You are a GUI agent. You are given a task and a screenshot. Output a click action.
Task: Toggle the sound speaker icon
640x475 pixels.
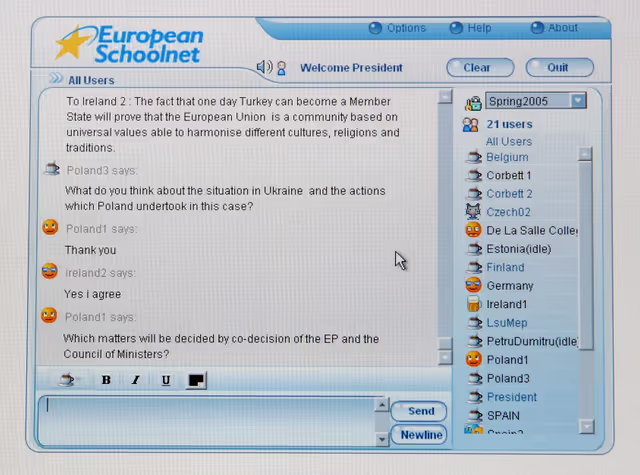pos(264,67)
